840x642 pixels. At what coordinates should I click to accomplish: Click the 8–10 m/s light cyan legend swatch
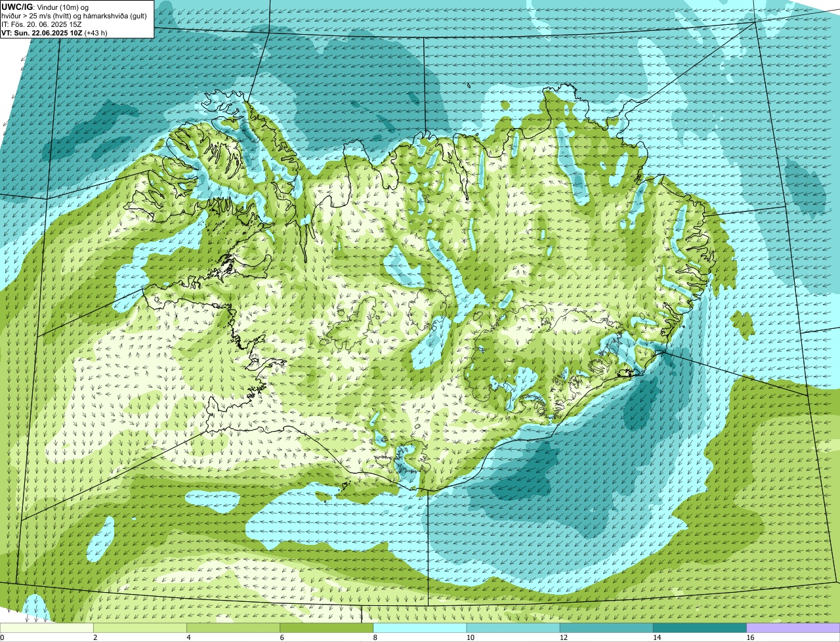(x=420, y=628)
